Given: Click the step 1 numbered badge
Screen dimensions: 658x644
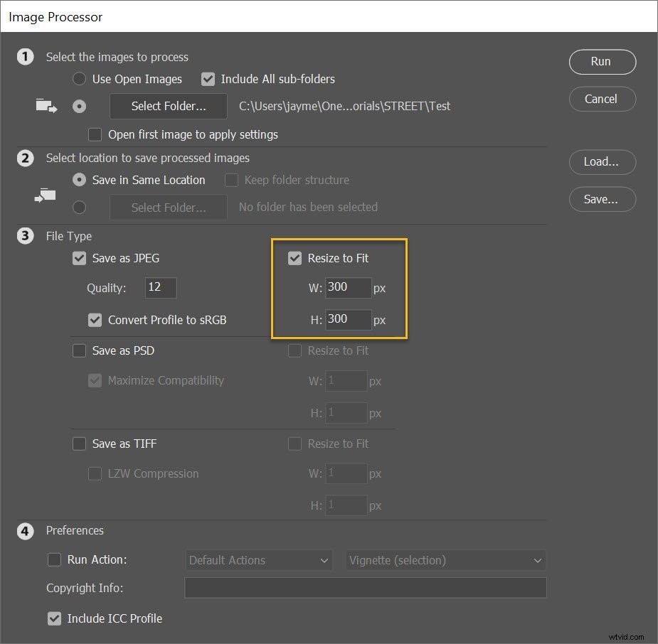Looking at the screenshot, I should [26, 57].
